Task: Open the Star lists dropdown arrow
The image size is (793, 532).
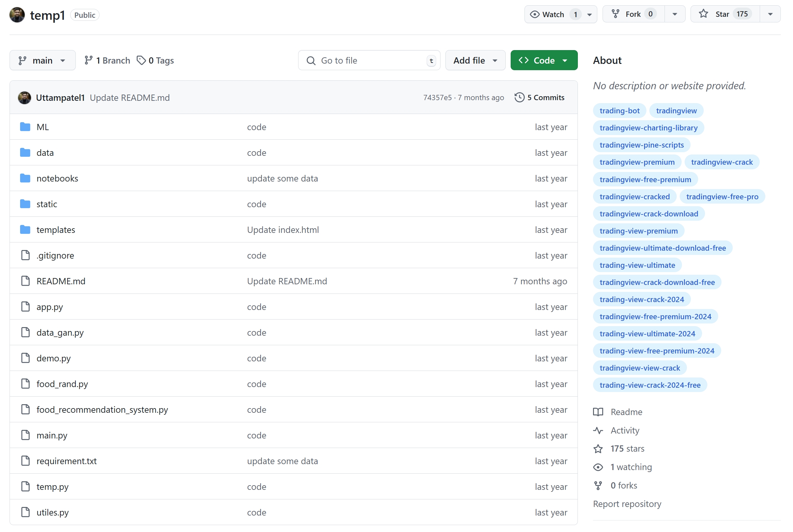Action: (x=770, y=14)
